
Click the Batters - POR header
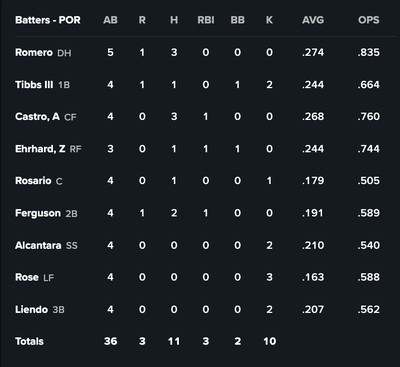(x=48, y=20)
